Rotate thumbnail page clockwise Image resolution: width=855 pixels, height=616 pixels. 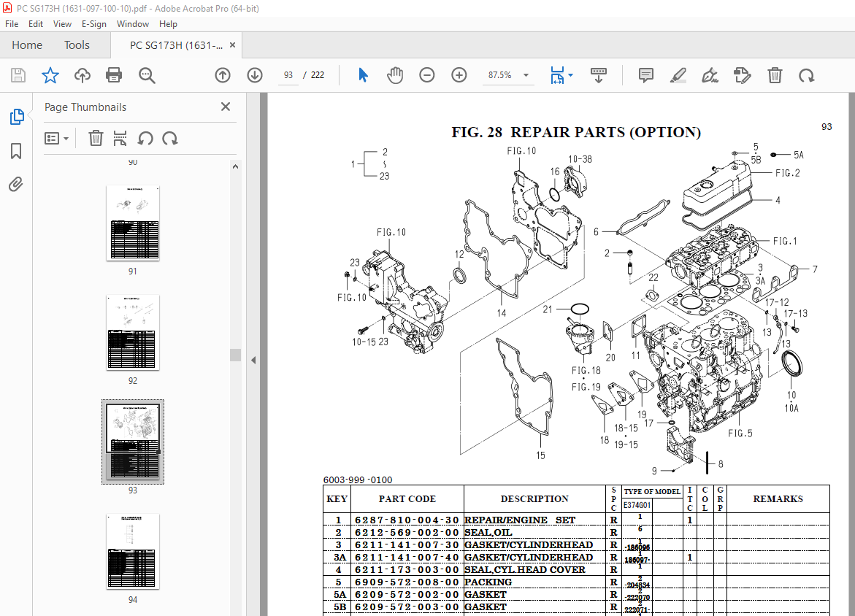(x=169, y=139)
